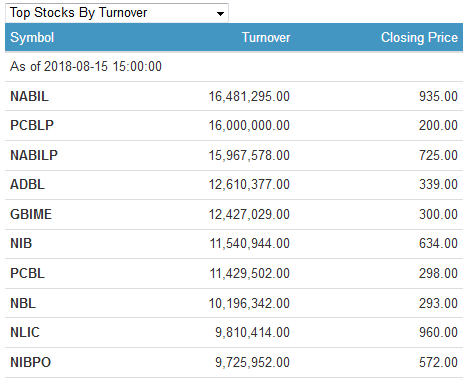This screenshot has height=382, width=469.
Task: Open the NLIC stock symbol
Action: click(x=25, y=332)
